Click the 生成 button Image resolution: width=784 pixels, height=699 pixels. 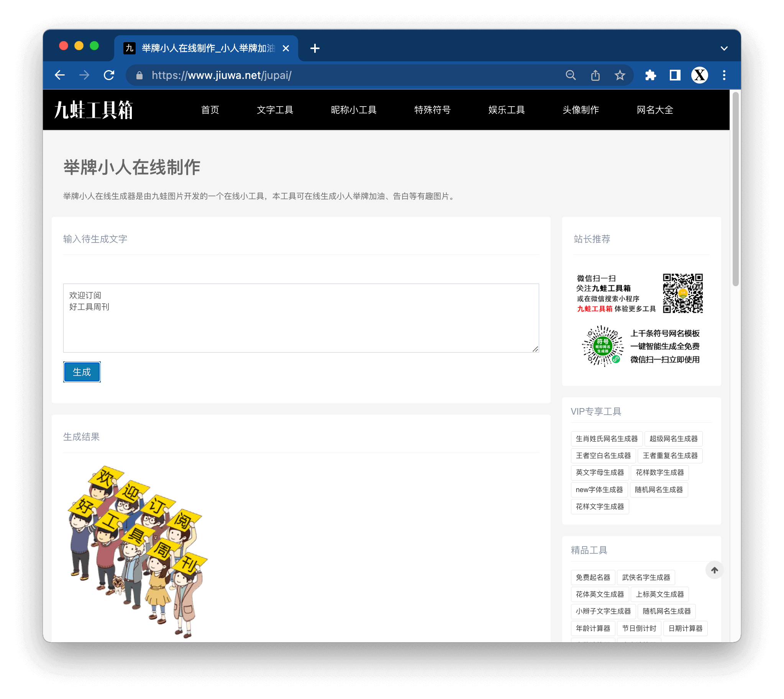tap(82, 372)
